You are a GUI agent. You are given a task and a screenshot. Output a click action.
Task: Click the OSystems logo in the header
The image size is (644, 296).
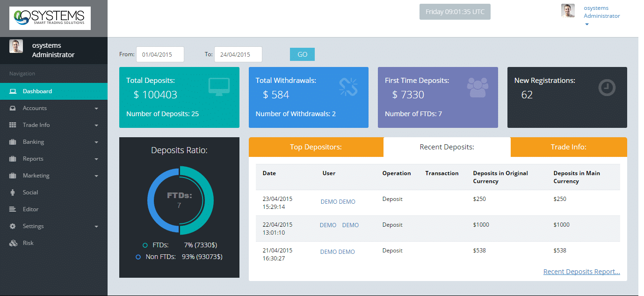pos(50,18)
